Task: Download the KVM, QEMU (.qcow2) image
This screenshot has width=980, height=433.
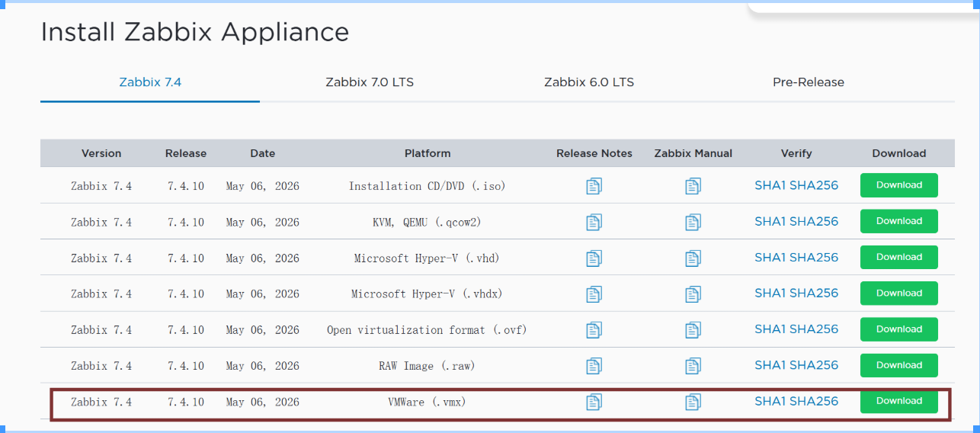Action: (x=899, y=221)
